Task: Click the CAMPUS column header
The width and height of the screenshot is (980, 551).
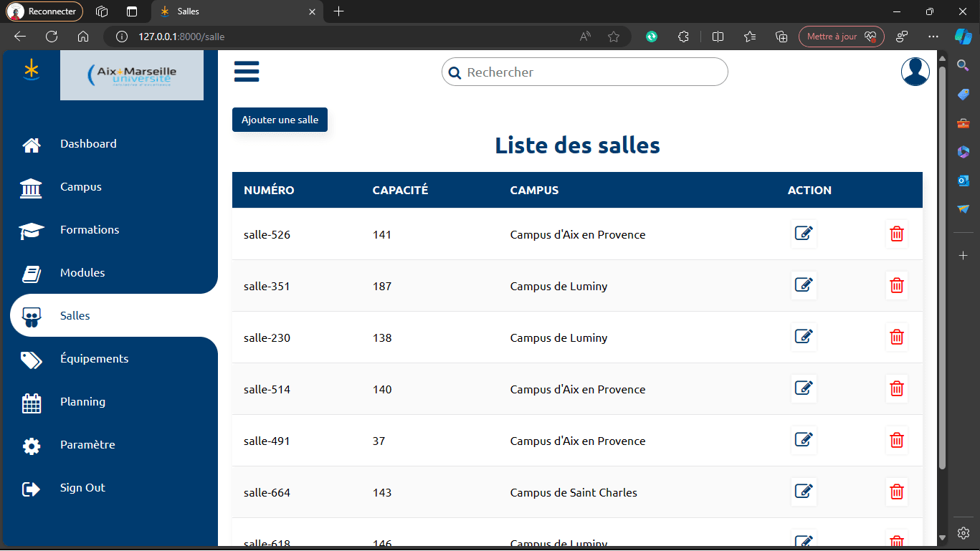Action: tap(534, 190)
